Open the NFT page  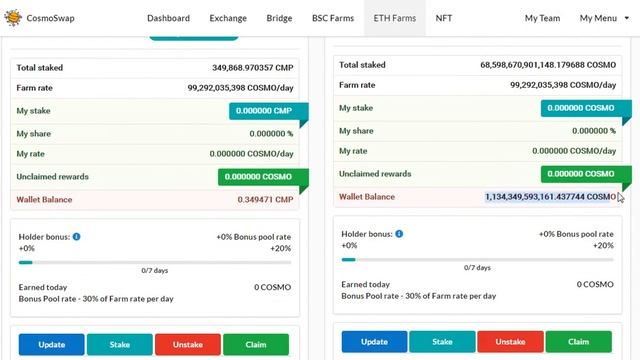[443, 18]
